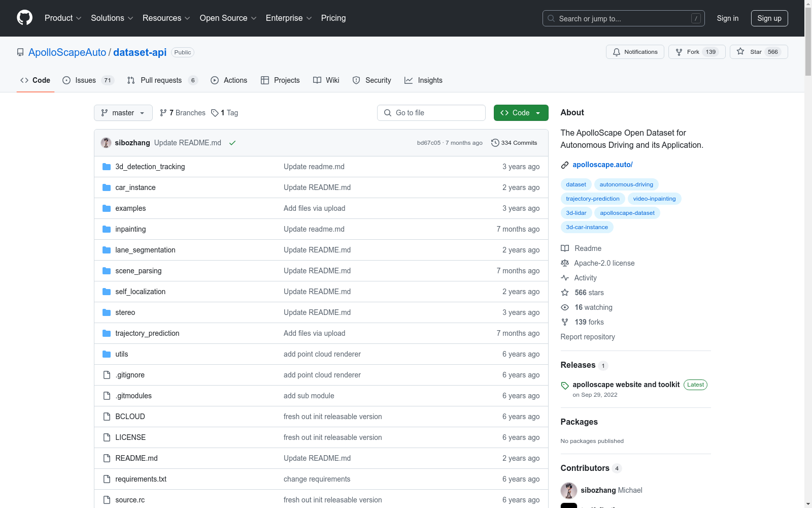Screen dimensions: 812x508
Task: Click the Readme book icon in About
Action: pyautogui.click(x=565, y=248)
